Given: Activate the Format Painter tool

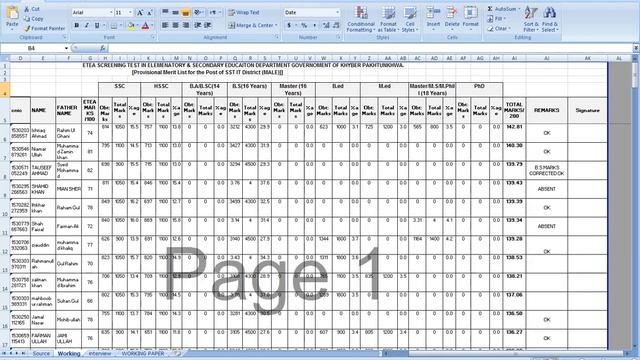Looking at the screenshot, I should pyautogui.click(x=44, y=29).
